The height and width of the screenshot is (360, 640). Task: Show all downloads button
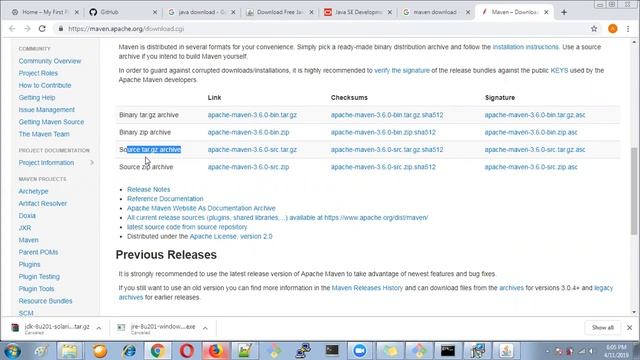click(602, 328)
